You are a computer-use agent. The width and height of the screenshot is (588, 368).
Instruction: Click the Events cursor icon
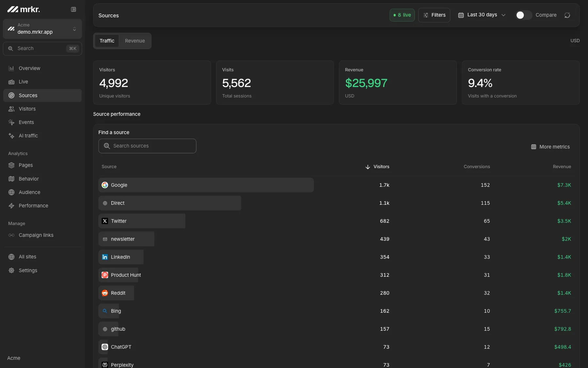tap(11, 122)
